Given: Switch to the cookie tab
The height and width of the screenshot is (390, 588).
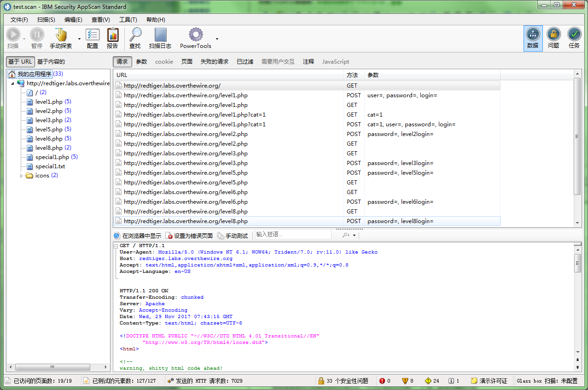Looking at the screenshot, I should 164,62.
